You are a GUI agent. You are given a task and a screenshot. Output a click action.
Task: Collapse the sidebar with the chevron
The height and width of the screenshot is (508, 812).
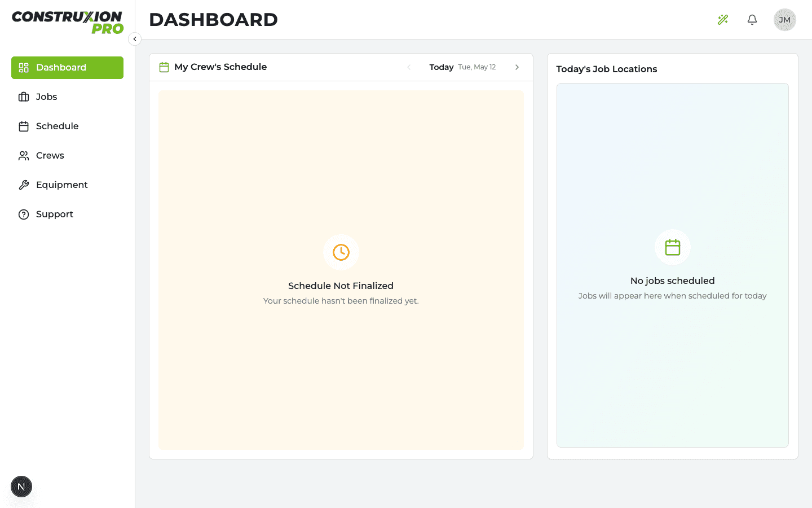(135, 39)
